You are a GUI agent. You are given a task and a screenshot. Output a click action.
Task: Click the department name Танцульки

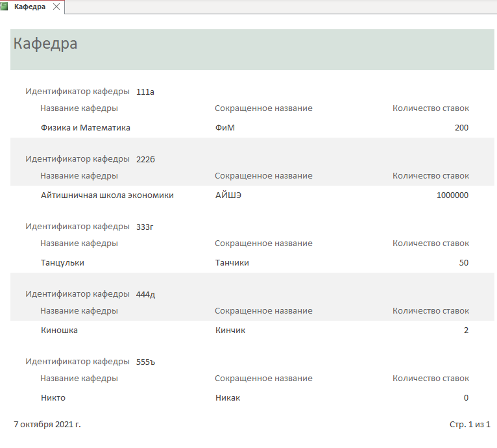[x=62, y=263]
